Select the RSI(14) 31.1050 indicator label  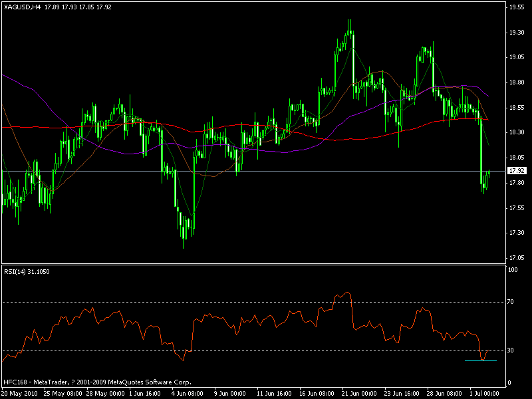coord(27,272)
